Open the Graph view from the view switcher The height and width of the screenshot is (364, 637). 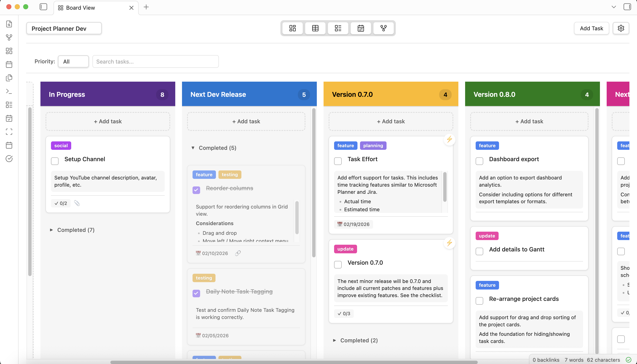point(384,28)
